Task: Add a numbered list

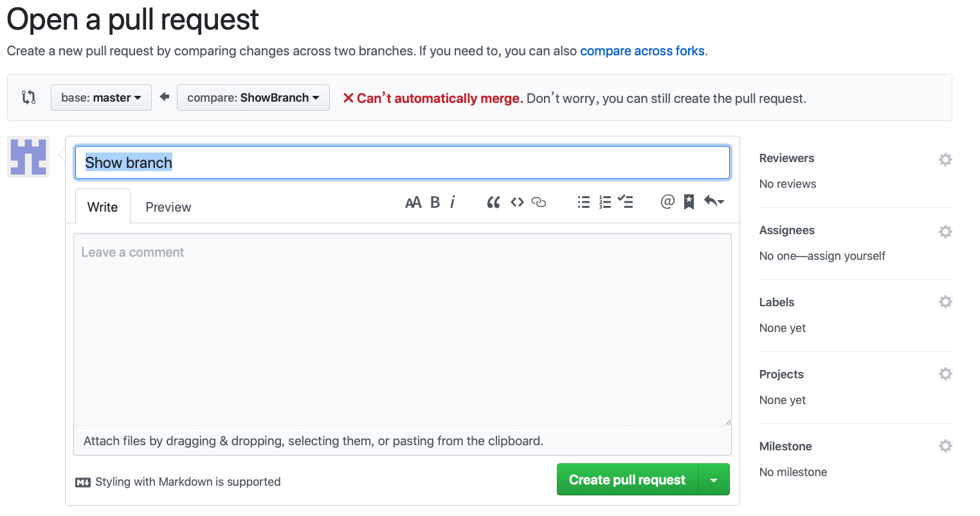Action: tap(605, 203)
